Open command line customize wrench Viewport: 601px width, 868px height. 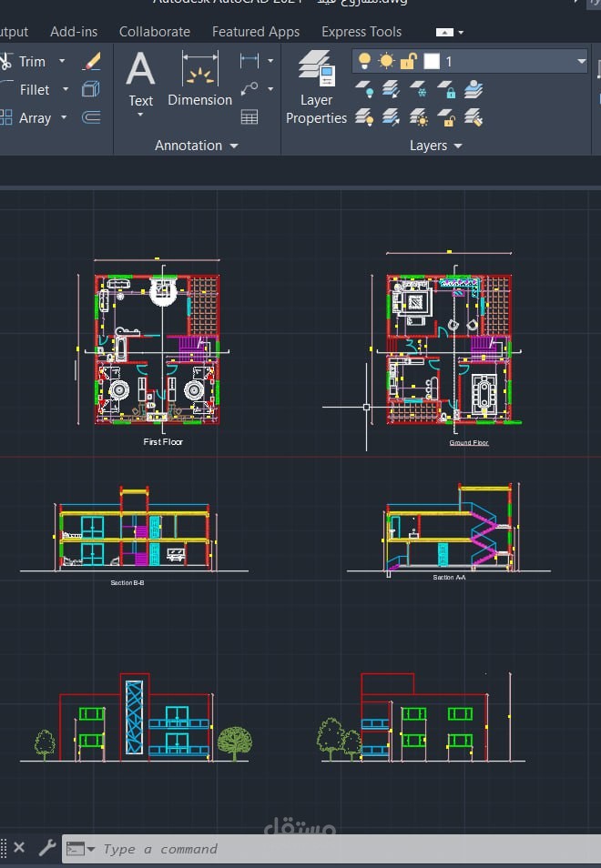pyautogui.click(x=47, y=847)
